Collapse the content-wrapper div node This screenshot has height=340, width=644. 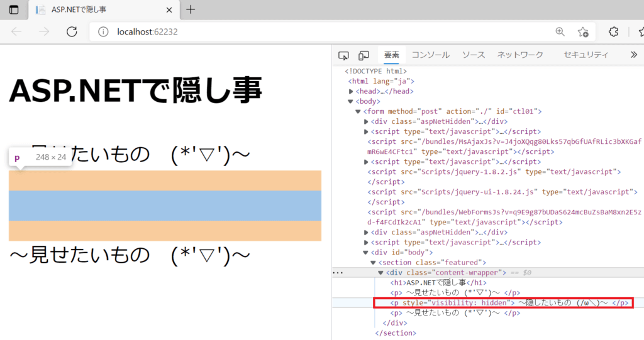click(380, 273)
